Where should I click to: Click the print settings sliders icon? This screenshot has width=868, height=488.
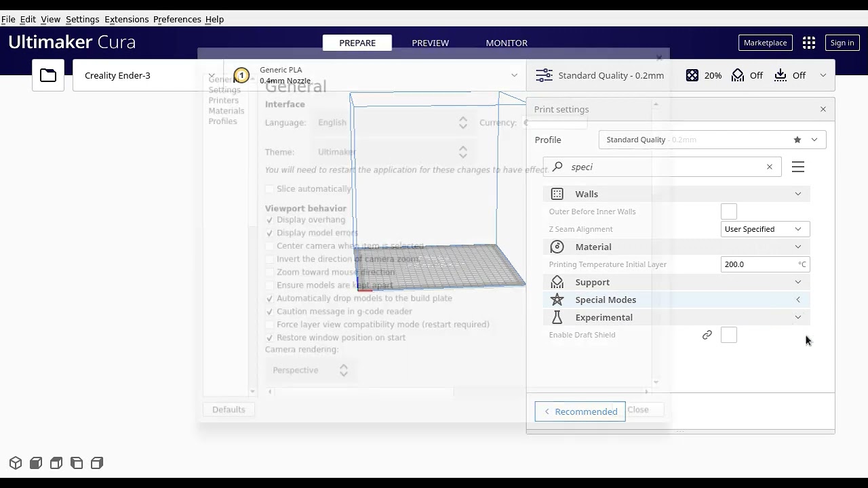pos(544,75)
